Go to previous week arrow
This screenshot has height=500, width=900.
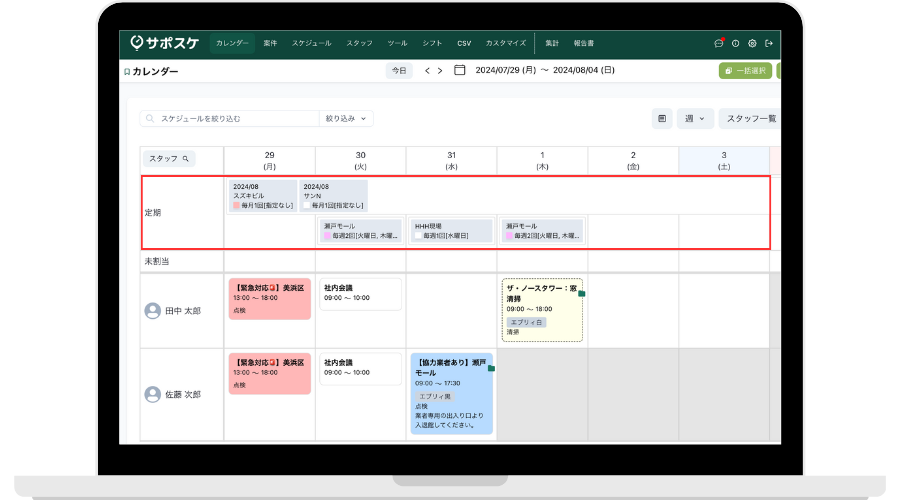[x=427, y=71]
